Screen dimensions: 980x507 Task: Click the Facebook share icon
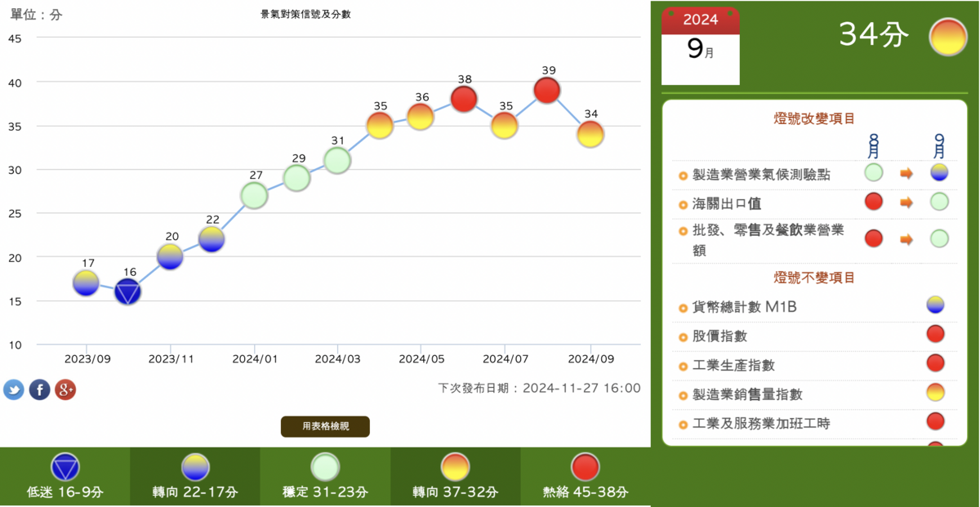point(39,389)
